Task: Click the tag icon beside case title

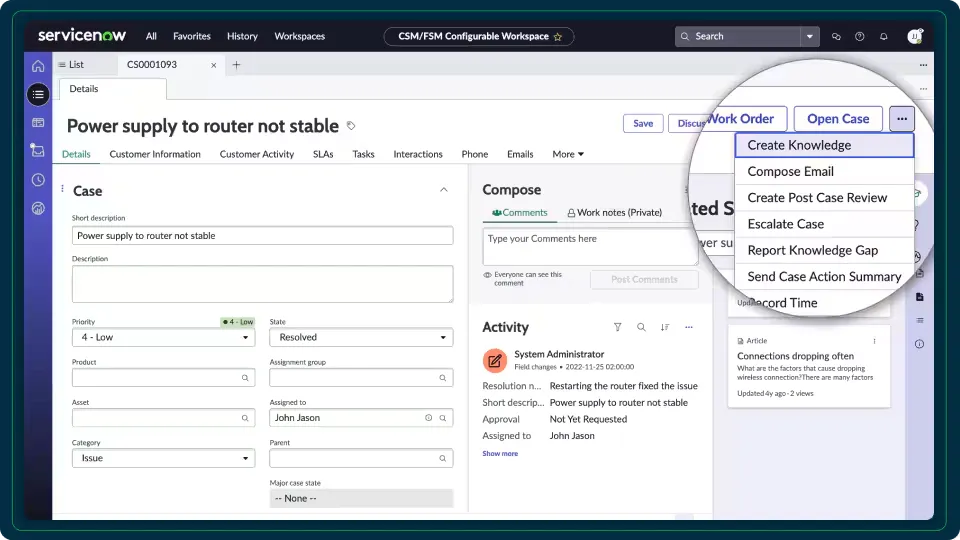Action: point(351,126)
